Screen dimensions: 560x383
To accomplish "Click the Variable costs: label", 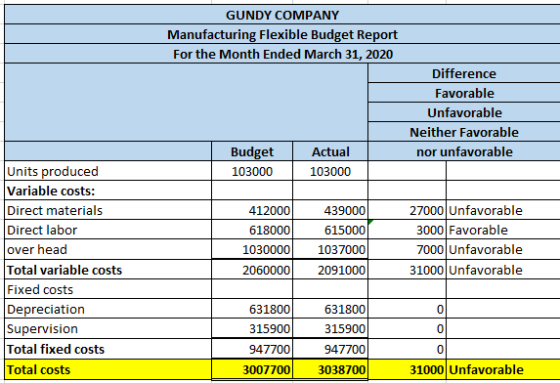I will (51, 191).
